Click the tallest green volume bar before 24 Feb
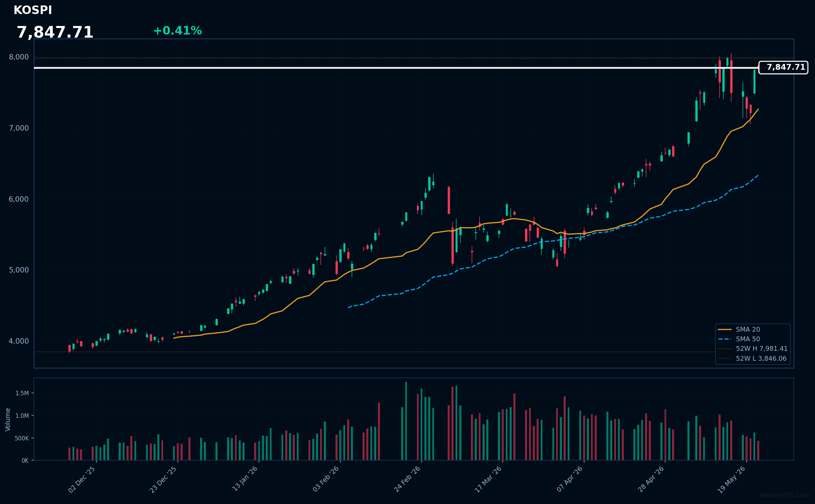 coord(406,421)
